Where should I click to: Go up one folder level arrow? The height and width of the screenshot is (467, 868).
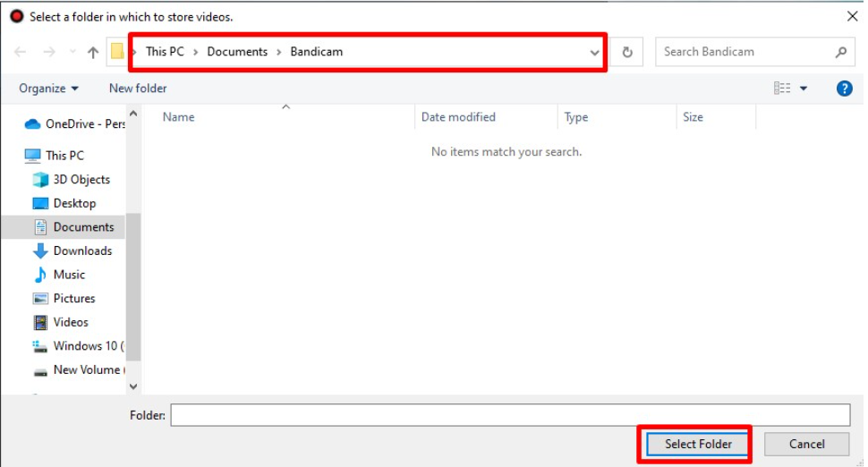coord(93,52)
